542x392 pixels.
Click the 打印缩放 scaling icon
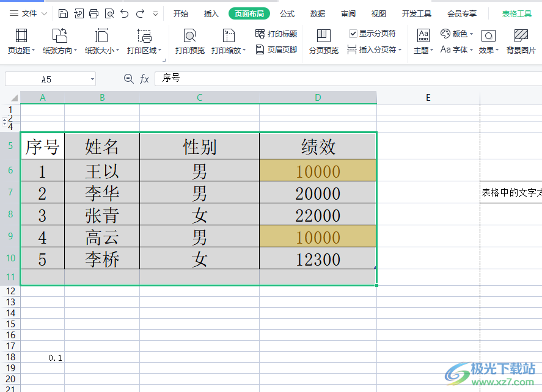point(229,35)
